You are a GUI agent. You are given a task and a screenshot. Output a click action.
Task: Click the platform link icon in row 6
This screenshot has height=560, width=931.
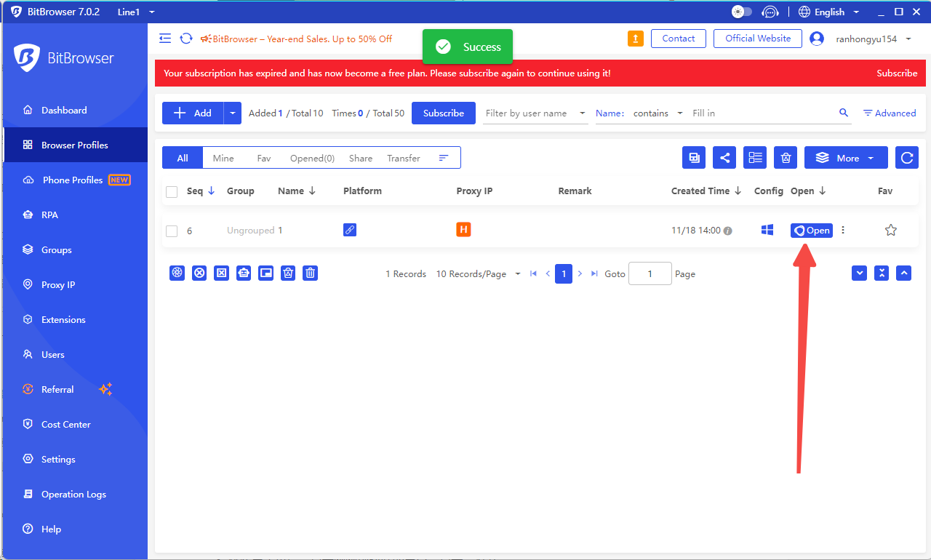[x=350, y=230]
